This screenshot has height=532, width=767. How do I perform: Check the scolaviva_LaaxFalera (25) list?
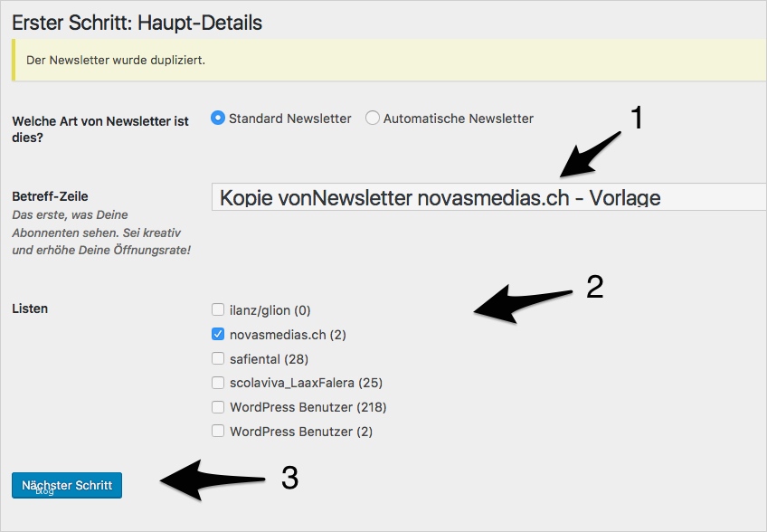click(x=217, y=383)
